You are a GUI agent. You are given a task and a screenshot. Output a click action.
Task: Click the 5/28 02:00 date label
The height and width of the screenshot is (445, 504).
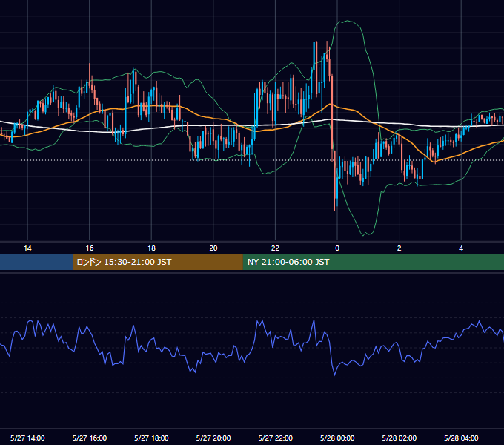[x=399, y=438]
